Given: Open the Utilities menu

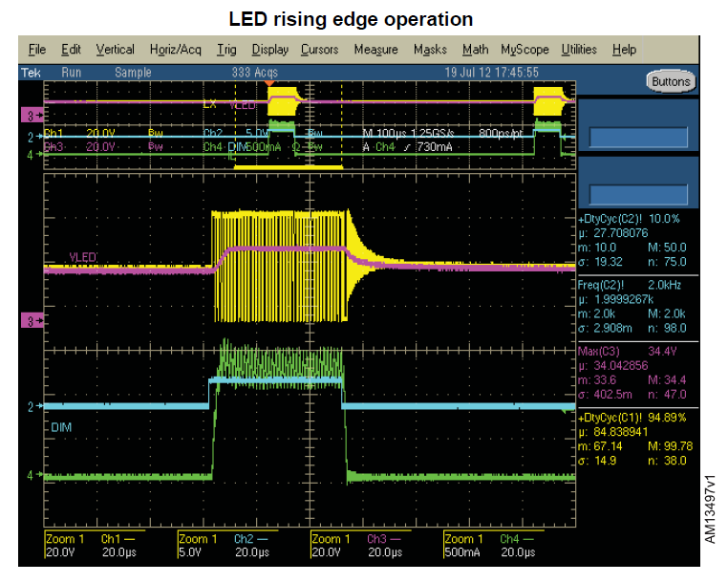Looking at the screenshot, I should click(579, 50).
